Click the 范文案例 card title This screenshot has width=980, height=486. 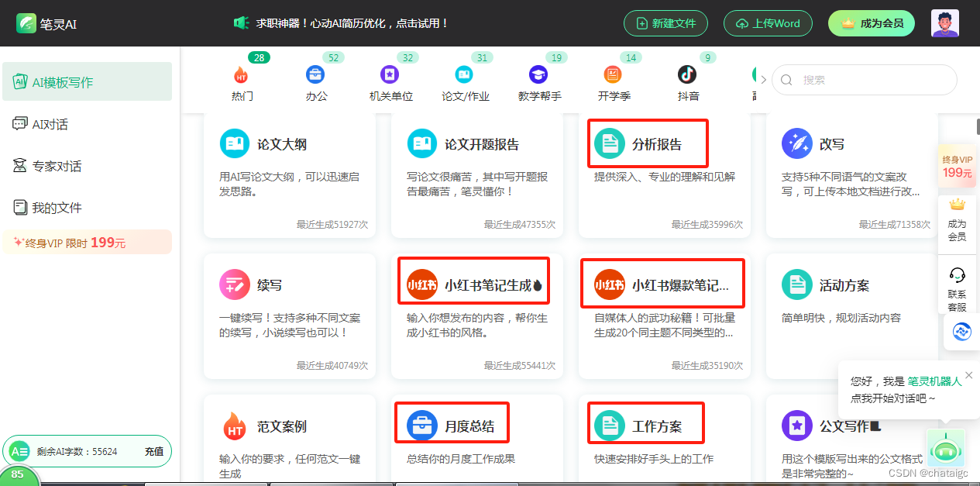click(282, 426)
